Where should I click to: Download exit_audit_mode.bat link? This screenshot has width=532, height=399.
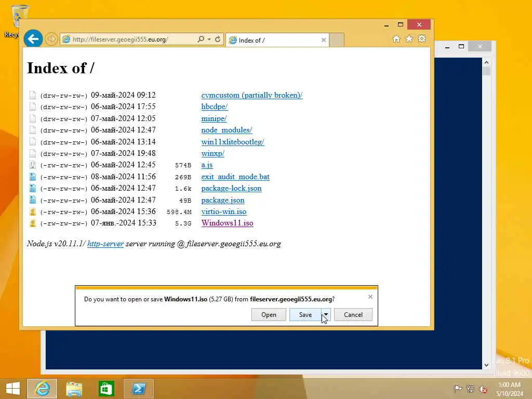pos(235,177)
